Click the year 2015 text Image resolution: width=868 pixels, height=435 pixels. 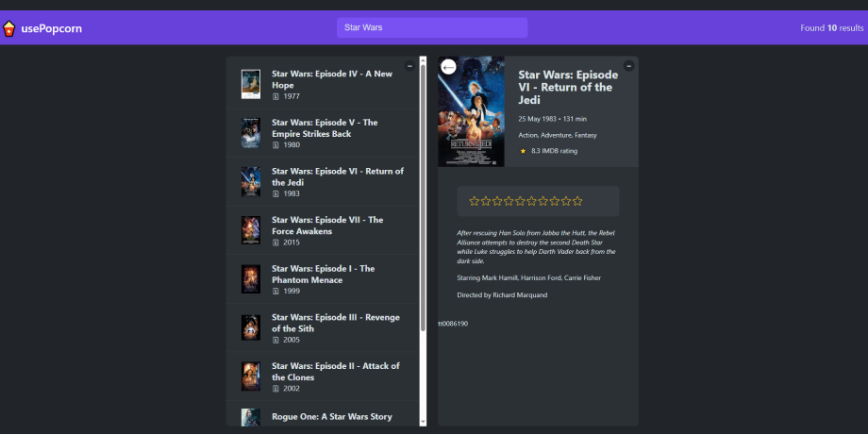tap(292, 243)
